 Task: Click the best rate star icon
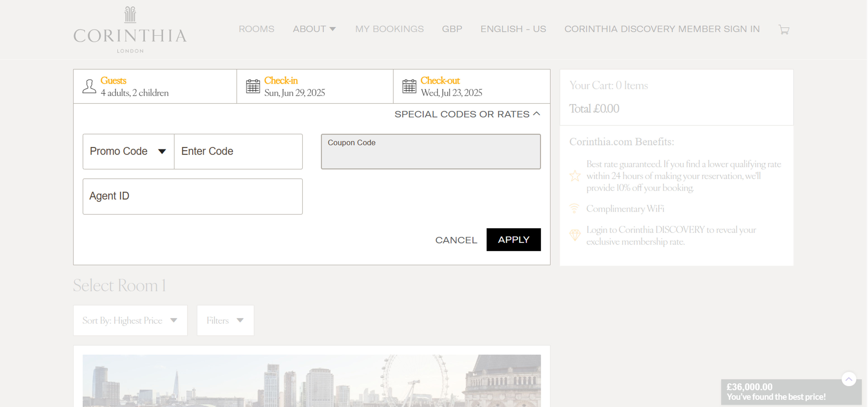575,176
